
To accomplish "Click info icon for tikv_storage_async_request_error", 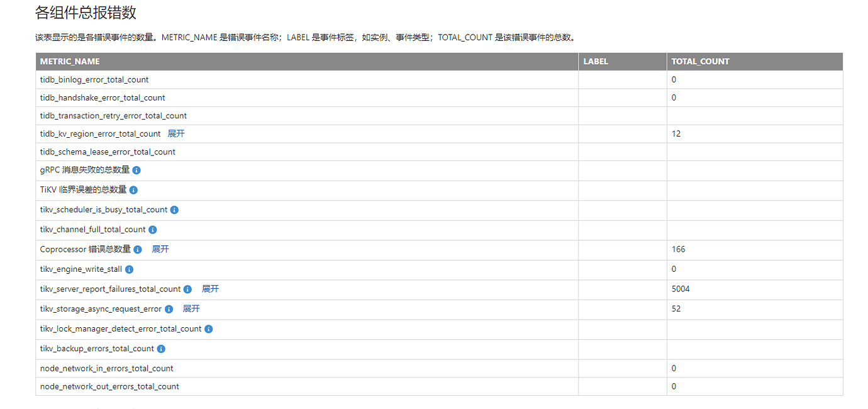I will (x=169, y=309).
